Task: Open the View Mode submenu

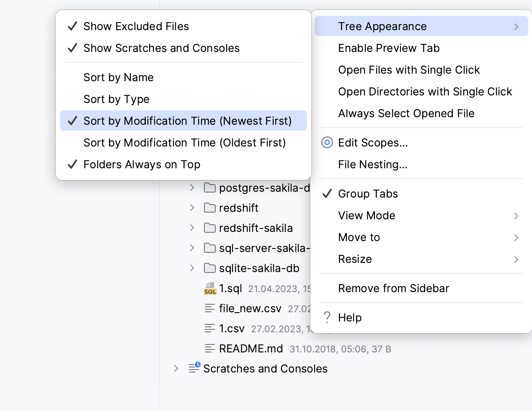Action: click(367, 216)
